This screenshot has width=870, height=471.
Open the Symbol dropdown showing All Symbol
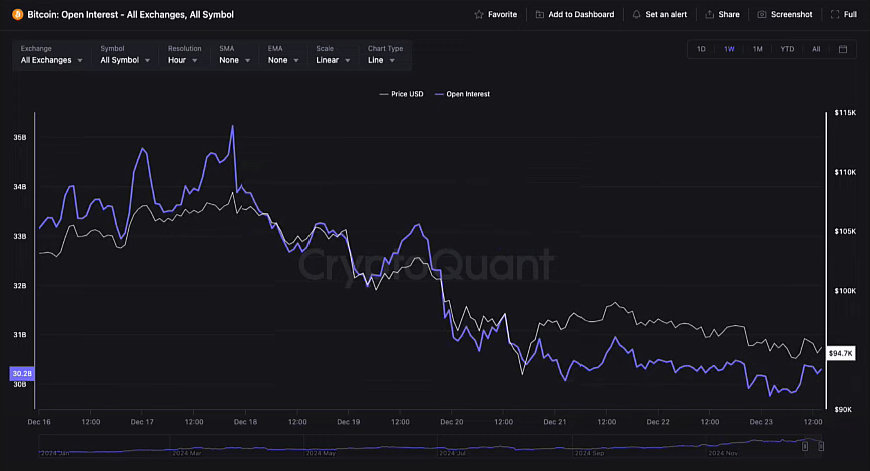pos(125,60)
